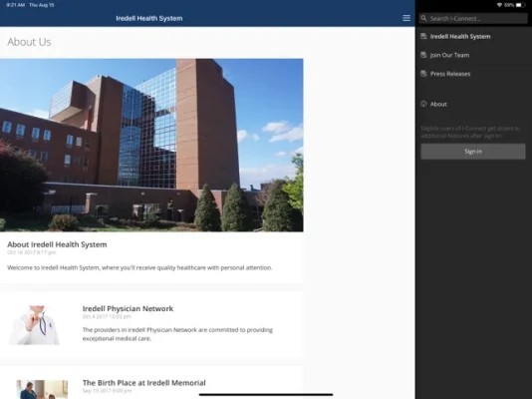Image resolution: width=532 pixels, height=399 pixels.
Task: Focus the Search i-Connect field
Action: (x=473, y=18)
